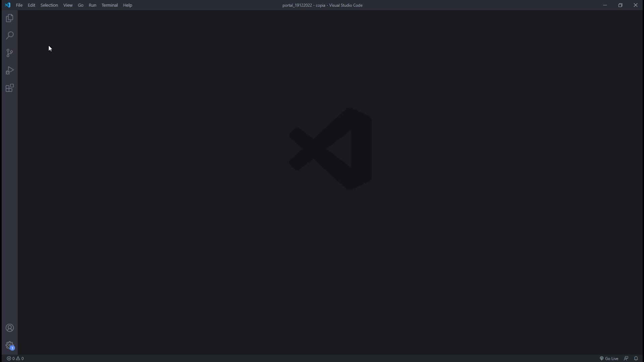644x362 pixels.
Task: Show errors and warnings in status bar
Action: point(15,358)
